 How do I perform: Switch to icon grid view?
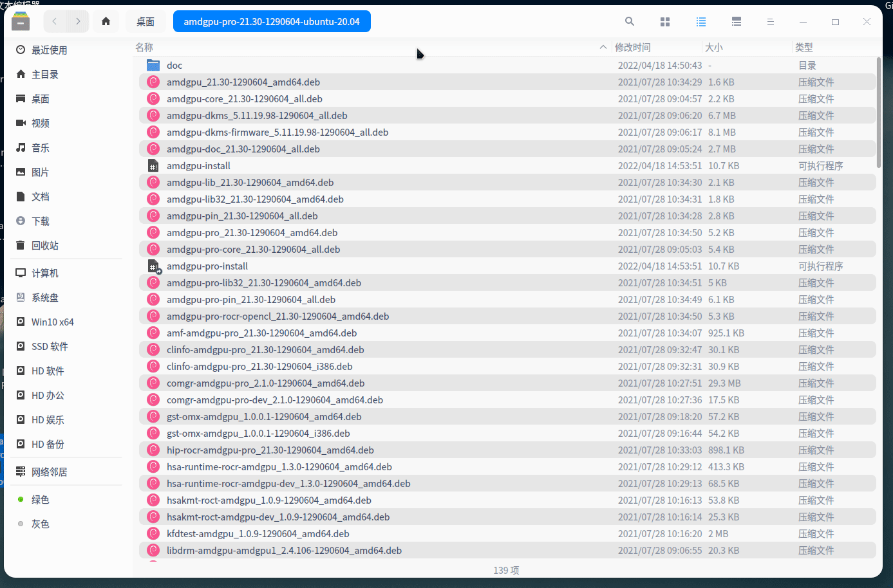(x=665, y=22)
